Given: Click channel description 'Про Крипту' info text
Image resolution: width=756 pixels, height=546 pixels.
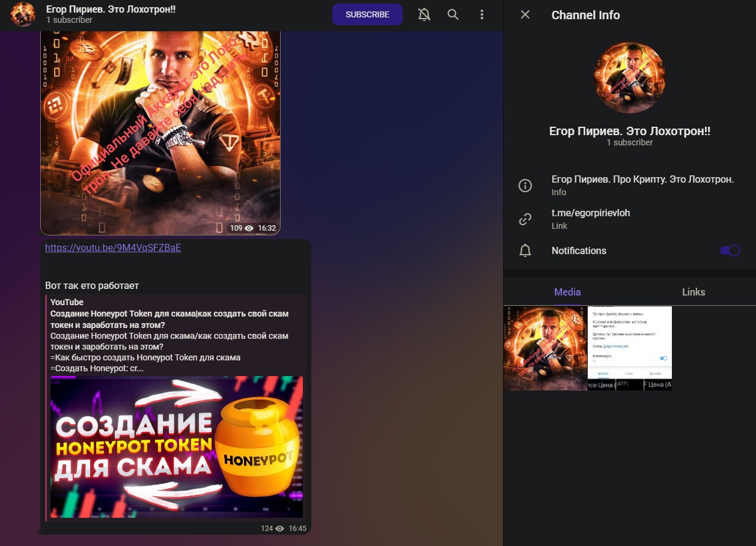Looking at the screenshot, I should coord(642,180).
